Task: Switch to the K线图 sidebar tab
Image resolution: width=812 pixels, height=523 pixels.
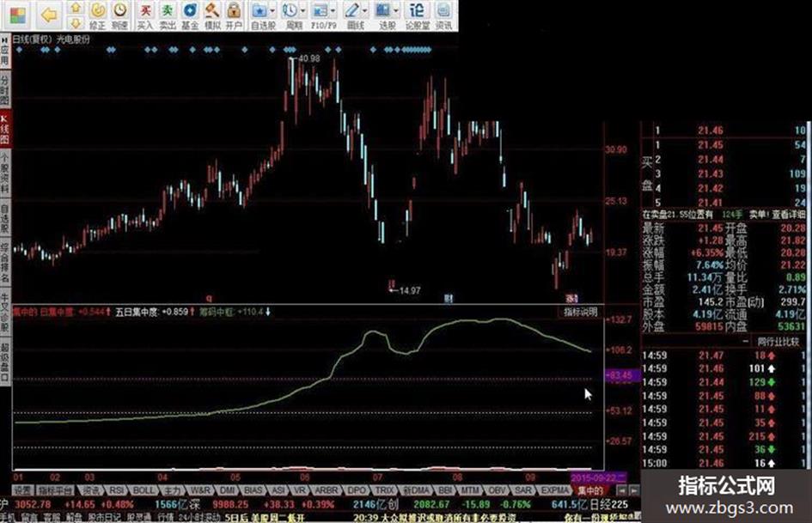Action: point(4,130)
